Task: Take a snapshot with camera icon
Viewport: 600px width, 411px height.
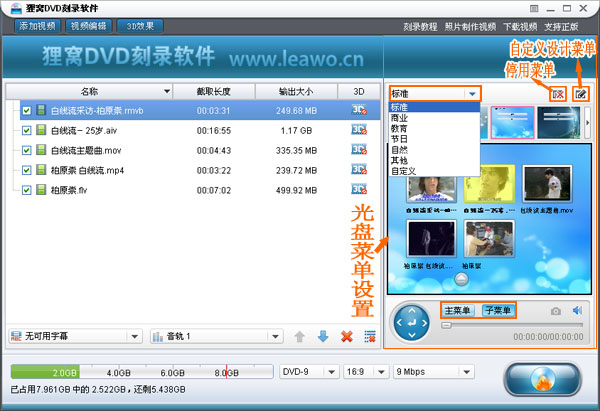Action: click(556, 311)
